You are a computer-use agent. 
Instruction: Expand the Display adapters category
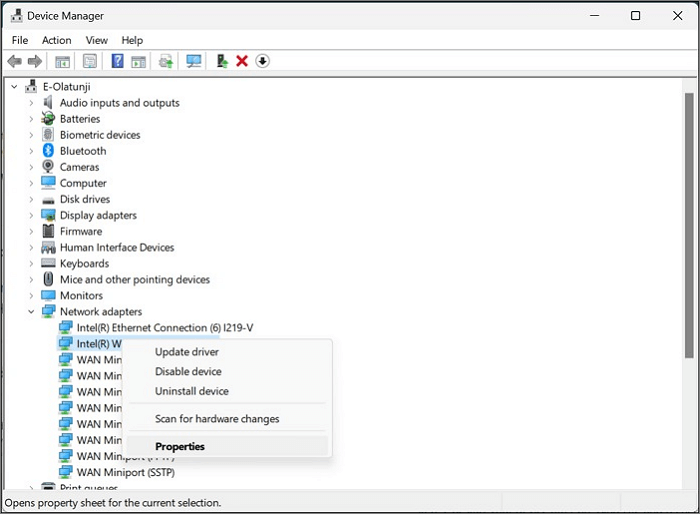(x=31, y=215)
